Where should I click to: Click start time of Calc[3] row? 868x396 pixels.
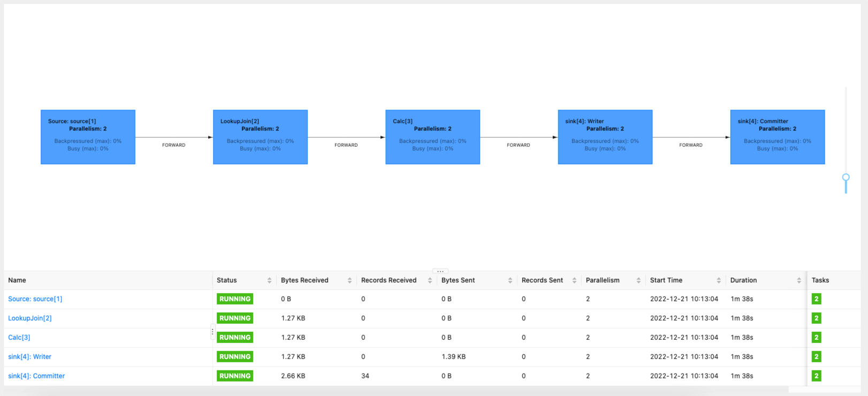tap(684, 338)
